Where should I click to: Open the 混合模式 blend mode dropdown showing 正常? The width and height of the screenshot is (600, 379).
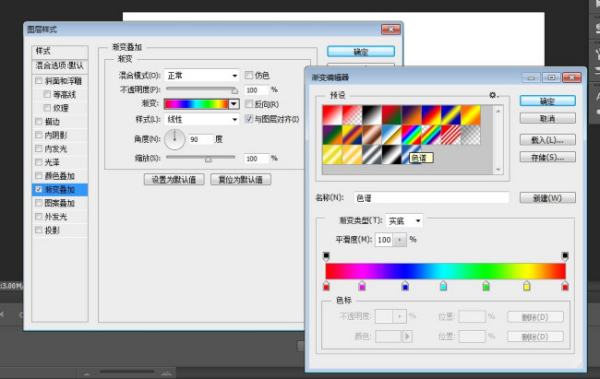[202, 75]
